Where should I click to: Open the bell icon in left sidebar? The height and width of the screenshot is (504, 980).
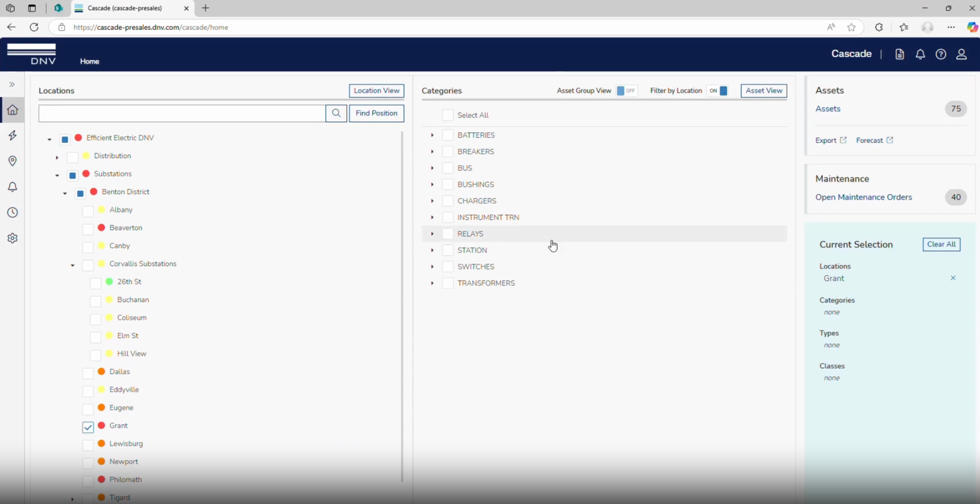point(13,187)
